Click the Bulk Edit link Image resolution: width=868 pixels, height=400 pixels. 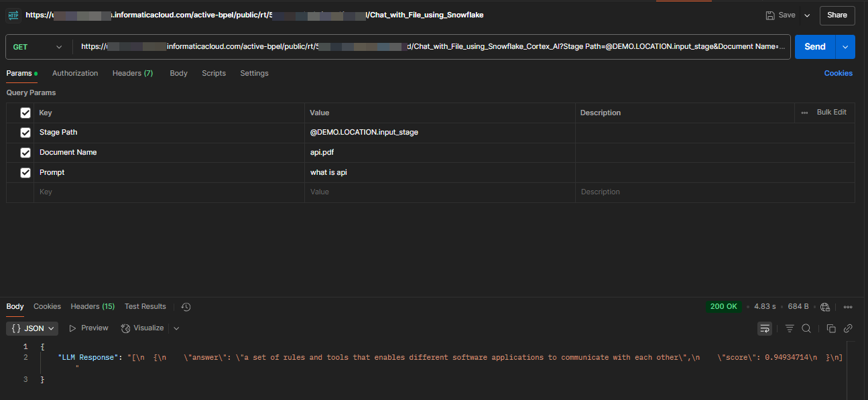[831, 113]
